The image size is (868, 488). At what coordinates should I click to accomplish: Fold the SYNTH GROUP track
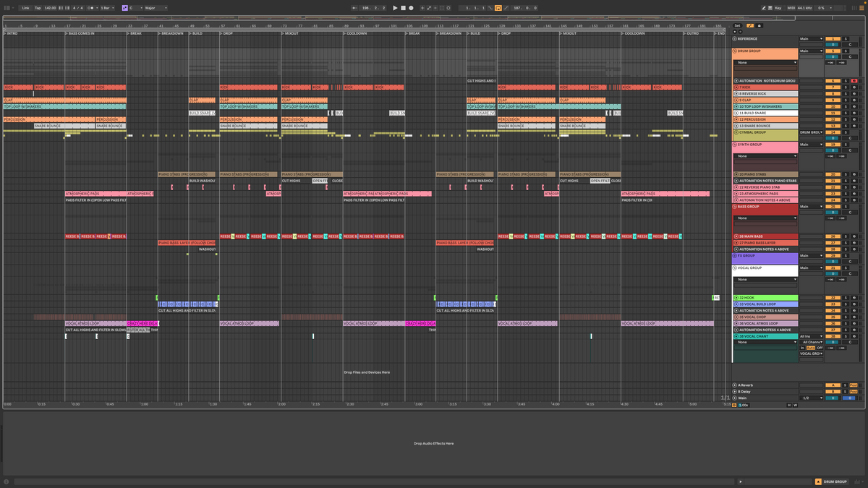(735, 145)
